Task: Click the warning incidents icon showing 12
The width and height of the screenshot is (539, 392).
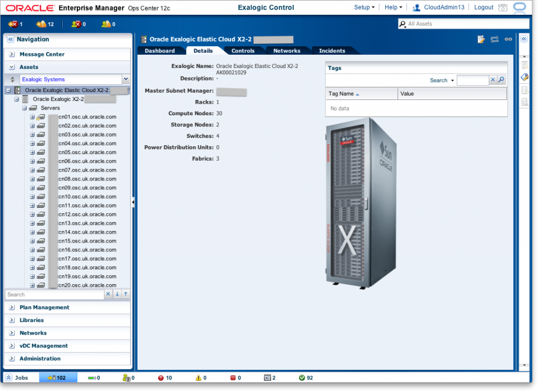Action: [41, 24]
